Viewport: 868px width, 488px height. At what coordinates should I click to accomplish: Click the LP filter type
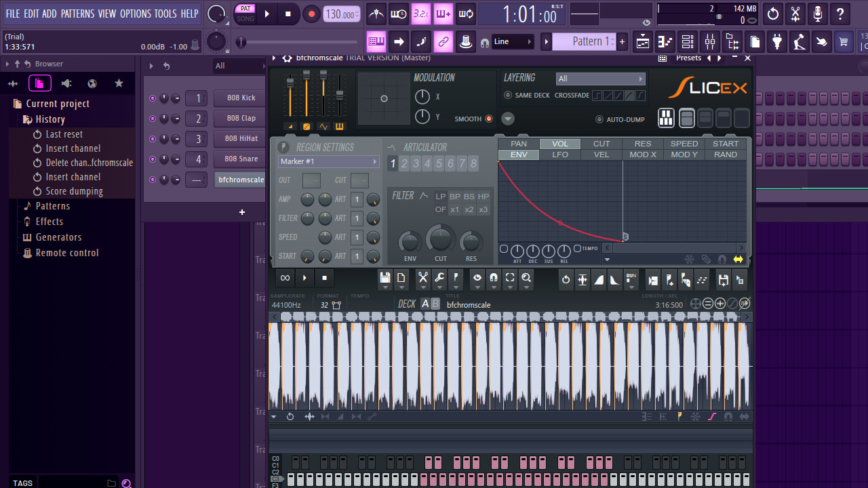point(441,197)
